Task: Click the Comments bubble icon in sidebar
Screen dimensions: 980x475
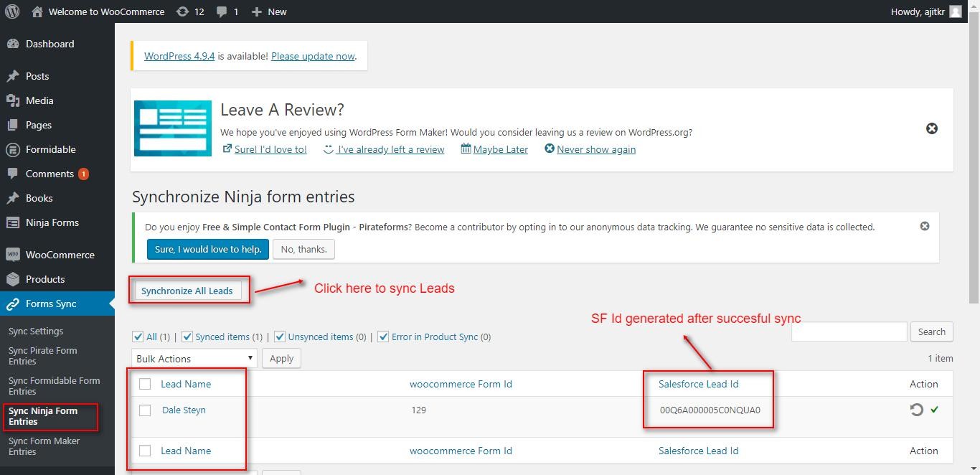Action: [x=13, y=174]
